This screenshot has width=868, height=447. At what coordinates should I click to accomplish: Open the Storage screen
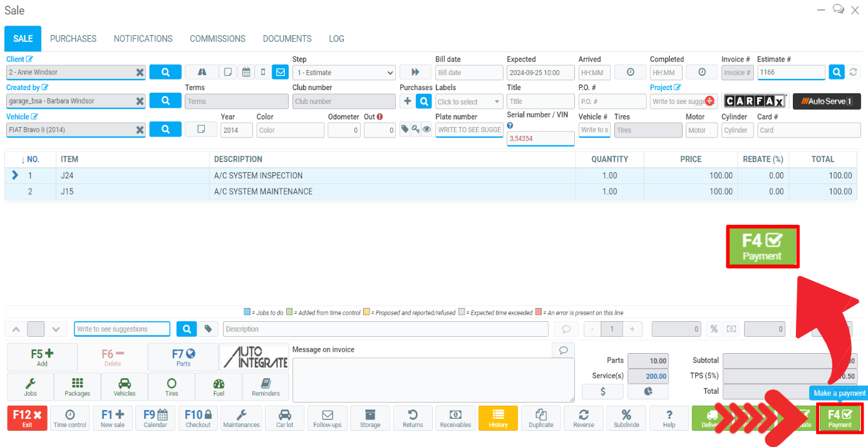click(369, 418)
